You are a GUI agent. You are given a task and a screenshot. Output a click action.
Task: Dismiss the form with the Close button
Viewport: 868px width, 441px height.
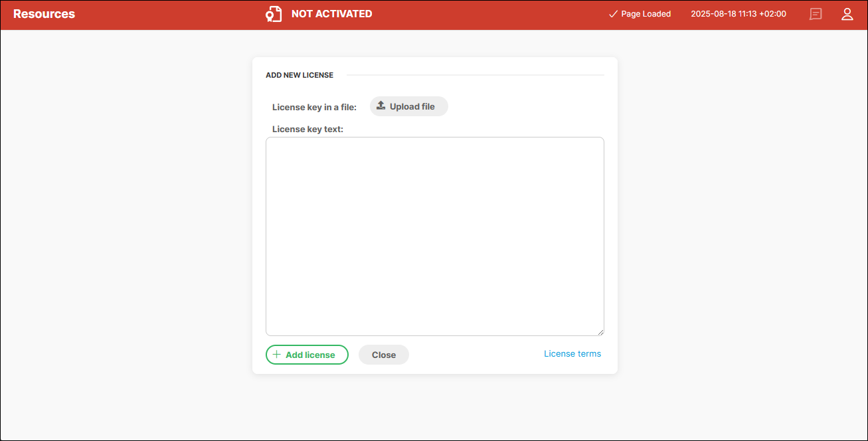pos(383,354)
